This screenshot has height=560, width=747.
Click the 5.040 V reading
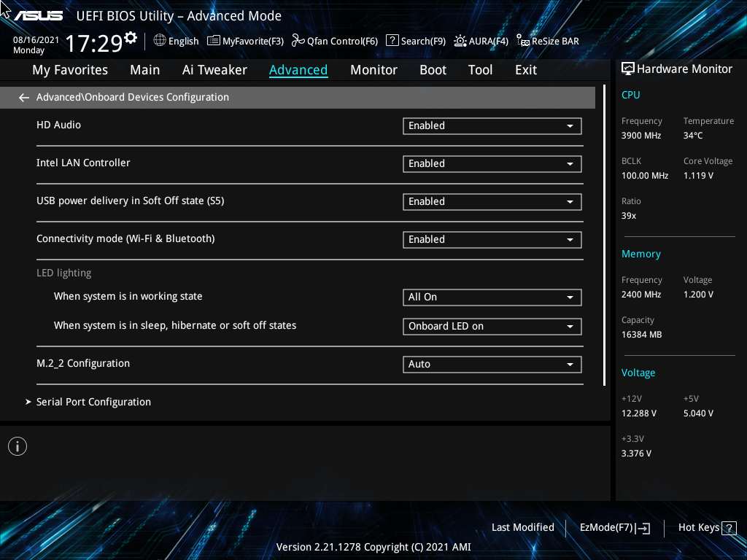pos(698,413)
